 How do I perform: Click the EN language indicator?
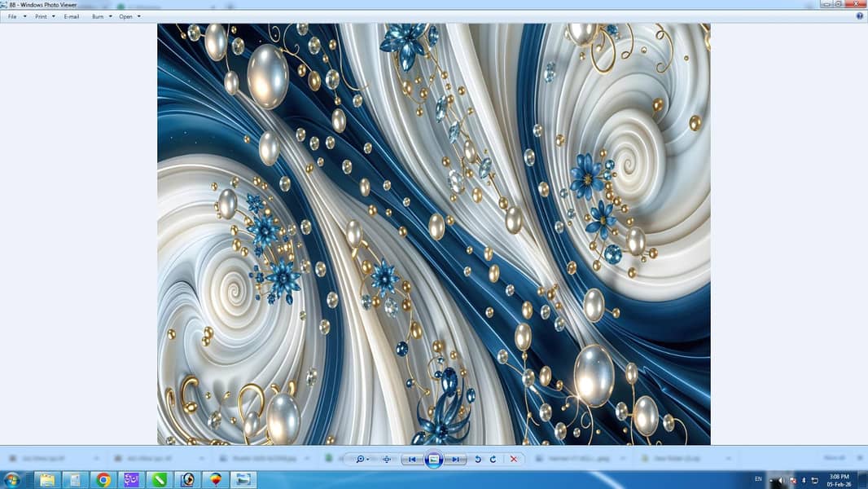click(758, 478)
